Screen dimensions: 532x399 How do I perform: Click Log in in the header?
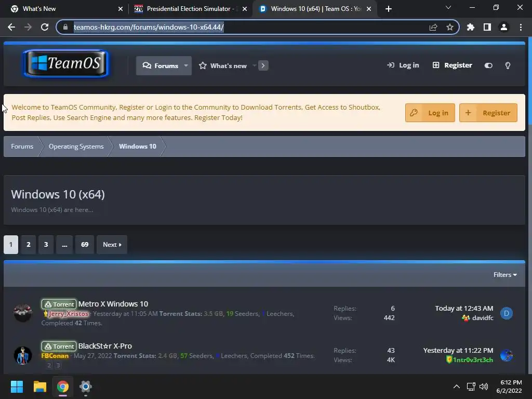[403, 65]
